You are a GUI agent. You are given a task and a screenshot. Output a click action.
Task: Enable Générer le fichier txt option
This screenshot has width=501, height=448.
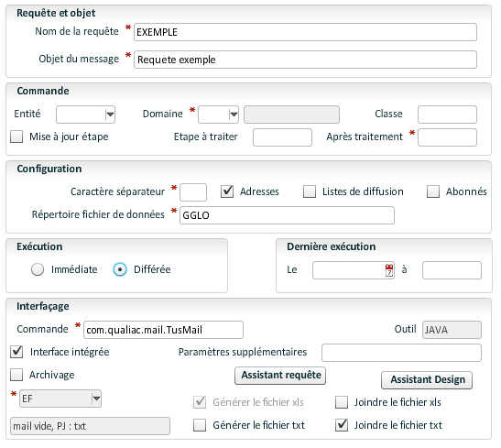pyautogui.click(x=200, y=425)
